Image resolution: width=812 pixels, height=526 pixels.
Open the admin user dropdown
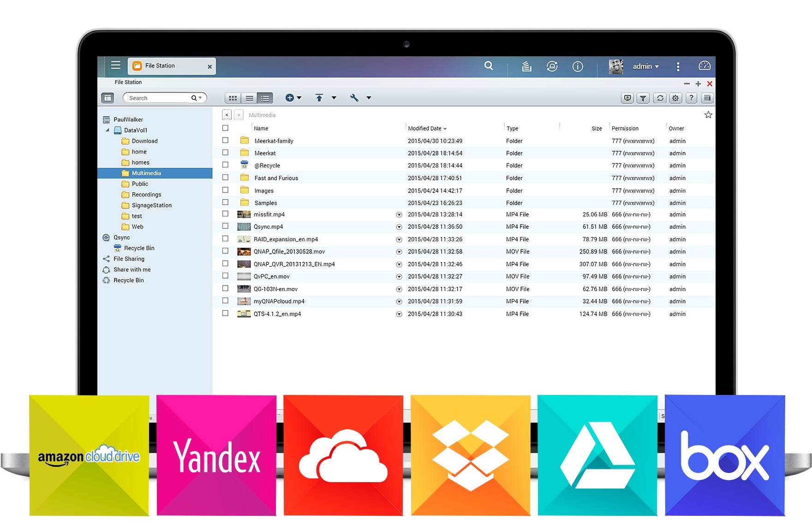[645, 66]
